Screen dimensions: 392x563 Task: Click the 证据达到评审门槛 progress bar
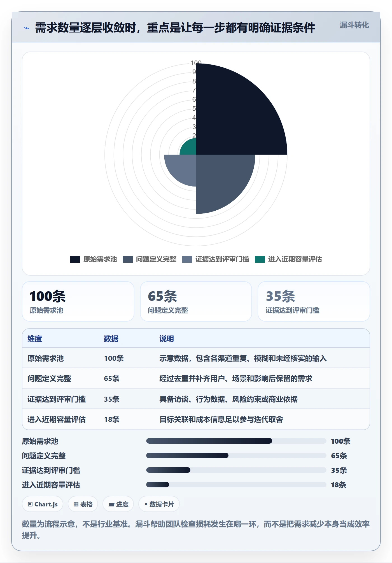pyautogui.click(x=236, y=470)
